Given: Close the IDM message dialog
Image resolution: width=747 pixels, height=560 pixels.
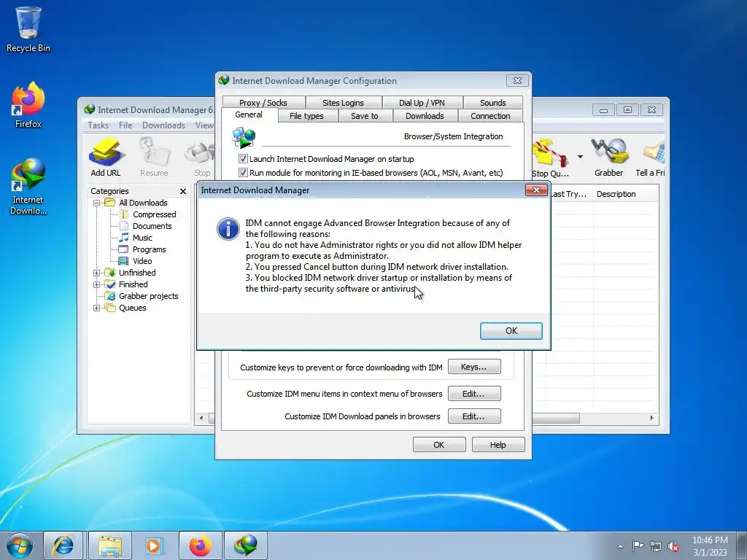Looking at the screenshot, I should click(536, 190).
